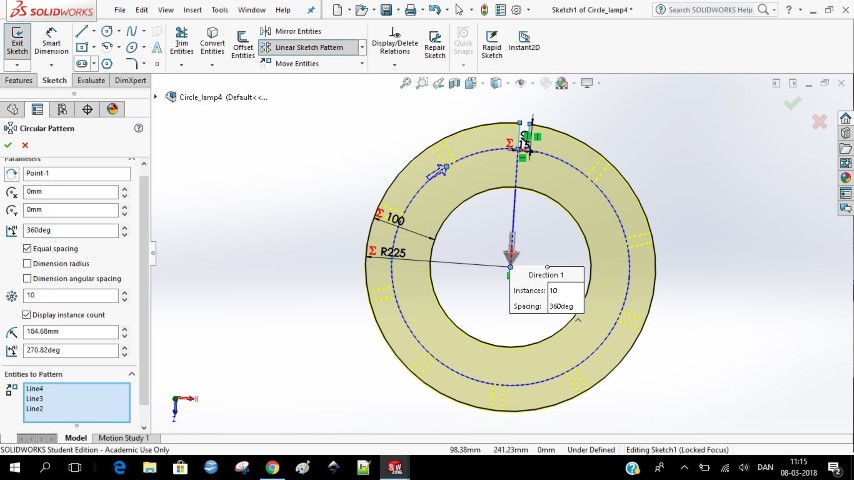Click Linear Sketch Pattern
The width and height of the screenshot is (854, 480).
[x=308, y=47]
